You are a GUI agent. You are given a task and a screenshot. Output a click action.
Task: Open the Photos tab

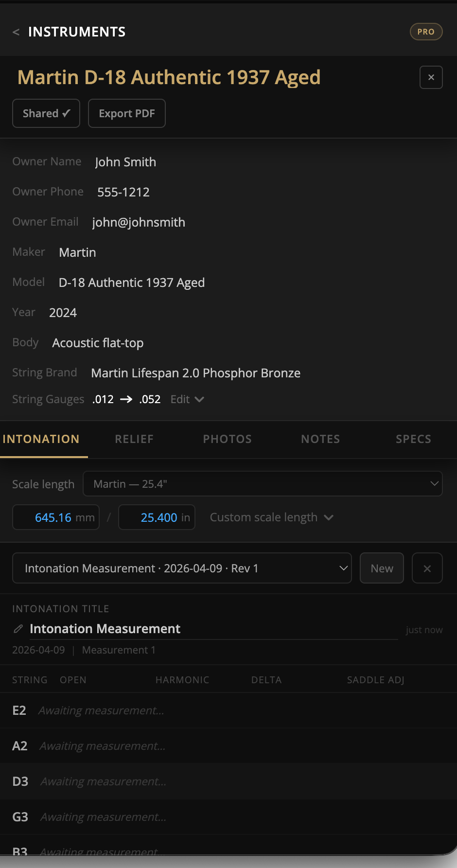[227, 439]
